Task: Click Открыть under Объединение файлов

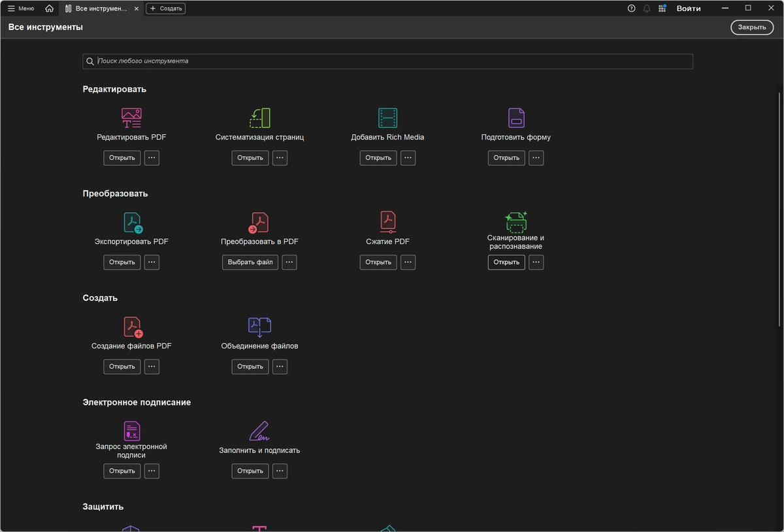Action: (x=250, y=367)
